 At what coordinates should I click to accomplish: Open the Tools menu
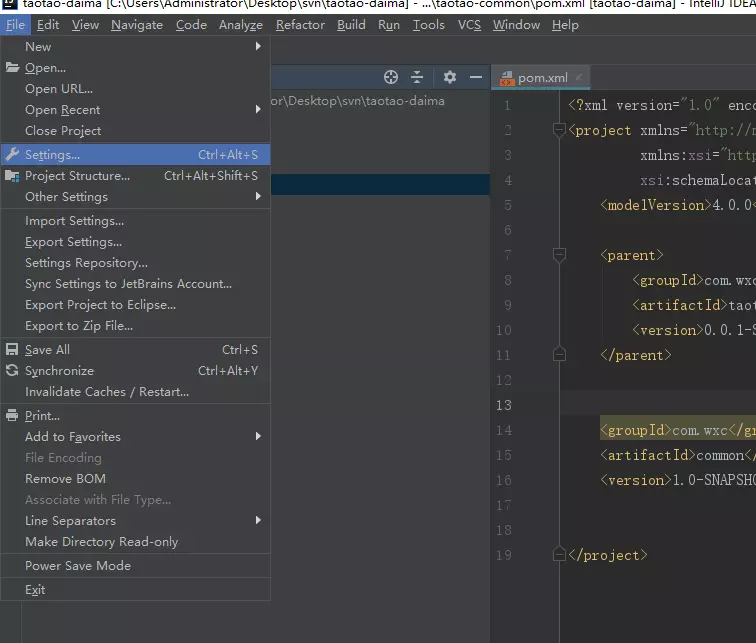coord(428,25)
